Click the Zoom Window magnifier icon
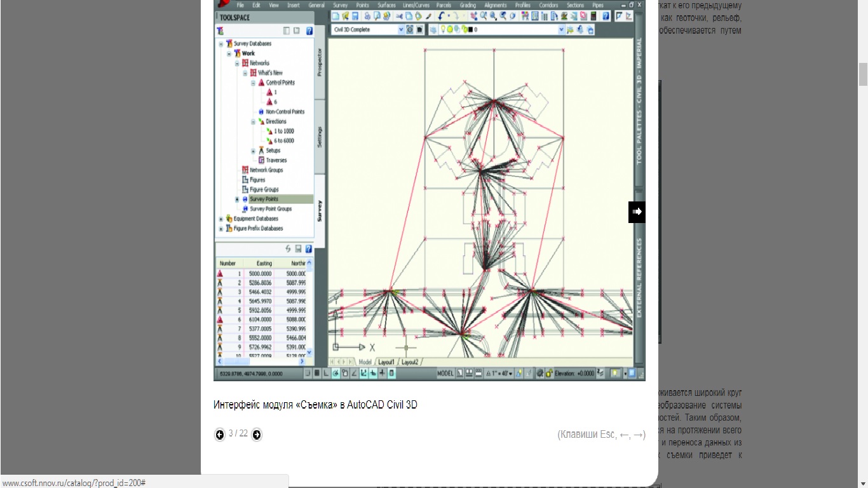868x488 pixels. click(x=493, y=16)
